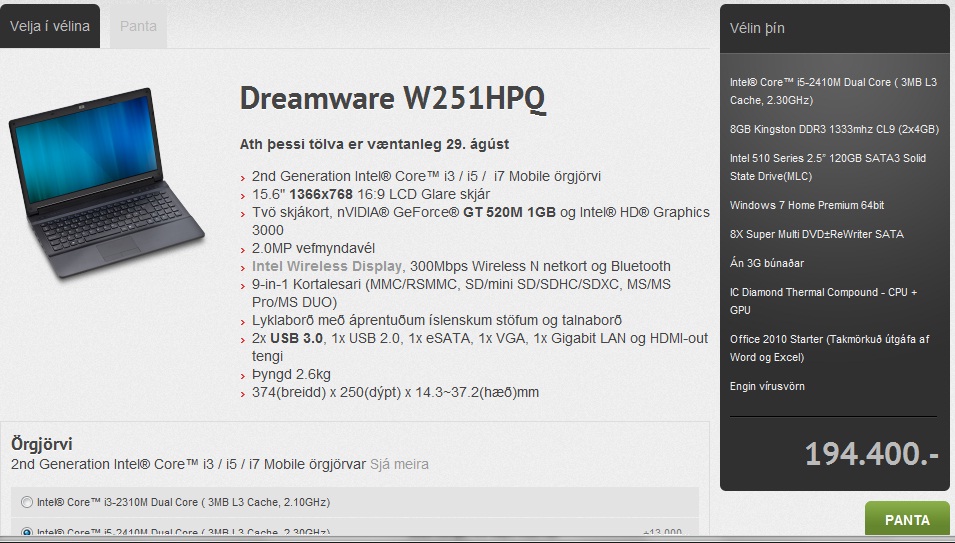Click the Dreamware W251HPQ heading
955x543 pixels.
coord(393,98)
